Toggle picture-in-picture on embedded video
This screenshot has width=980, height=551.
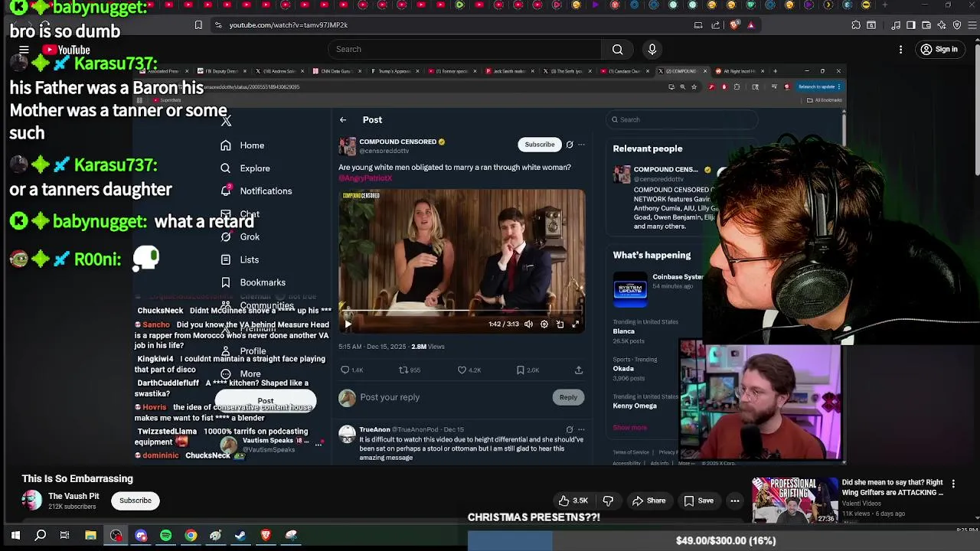(x=560, y=324)
